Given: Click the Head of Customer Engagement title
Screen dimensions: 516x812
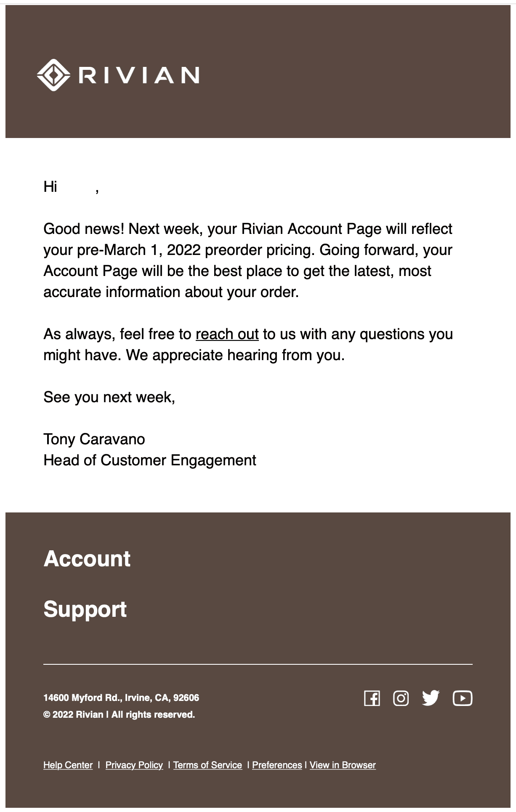Looking at the screenshot, I should pos(150,460).
